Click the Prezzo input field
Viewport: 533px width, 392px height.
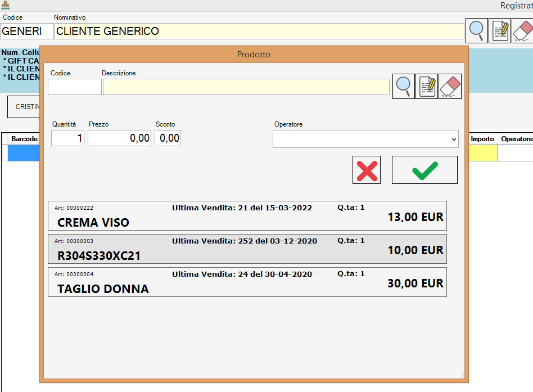[x=119, y=138]
